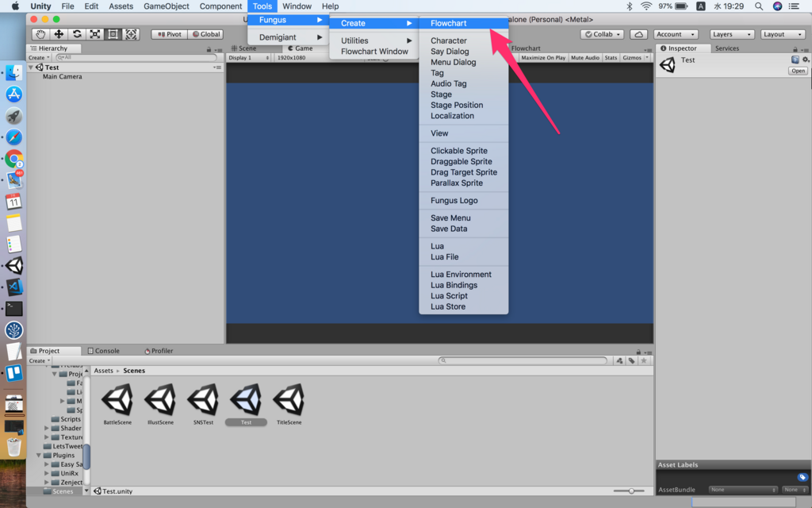Screen dimensions: 812x508
Task: Click the Unity app icon in dock
Action: click(x=14, y=265)
